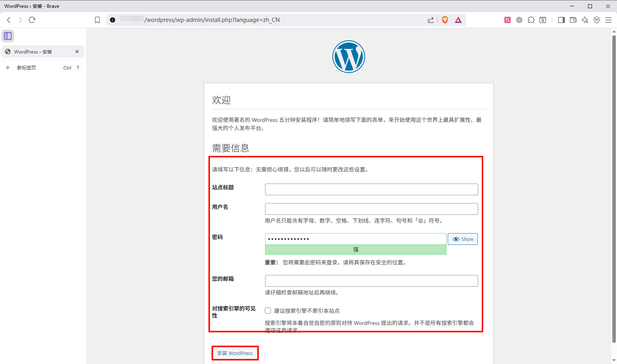
Task: Click the page's vertical scrollbar
Action: (x=614, y=187)
